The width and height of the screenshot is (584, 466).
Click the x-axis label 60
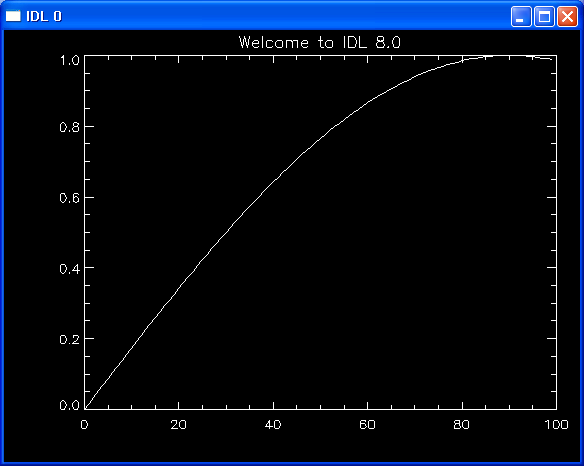(x=367, y=425)
